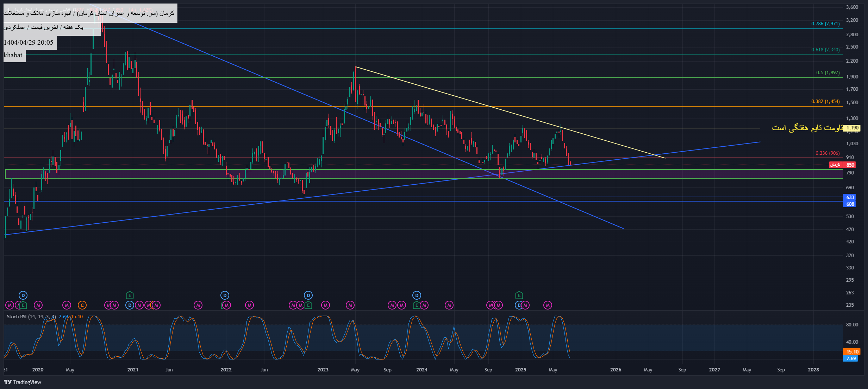Select the yellow 1,190 resistance price label
The height and width of the screenshot is (389, 868).
click(x=852, y=128)
